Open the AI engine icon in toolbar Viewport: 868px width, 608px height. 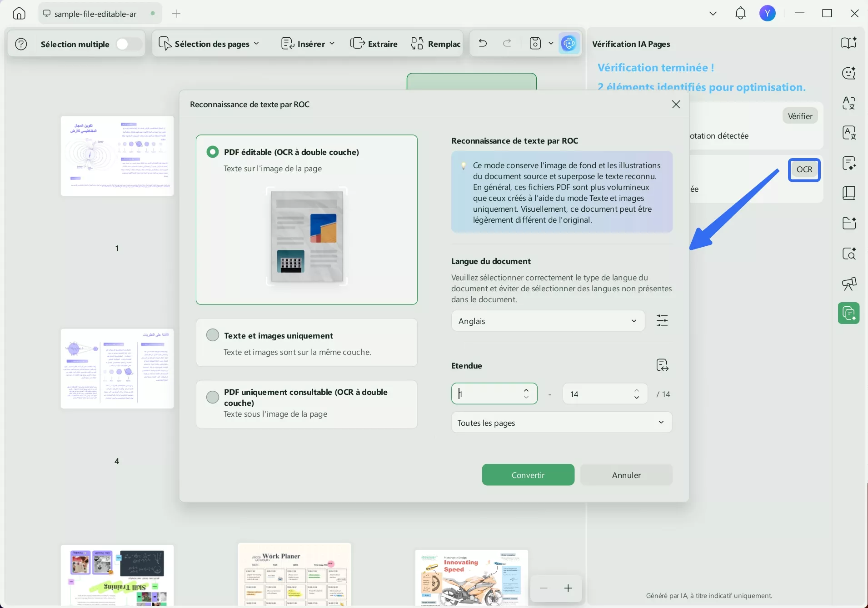[569, 43]
